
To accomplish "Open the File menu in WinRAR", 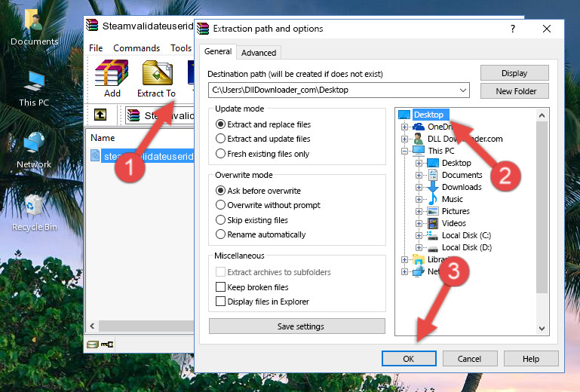I will [x=96, y=48].
